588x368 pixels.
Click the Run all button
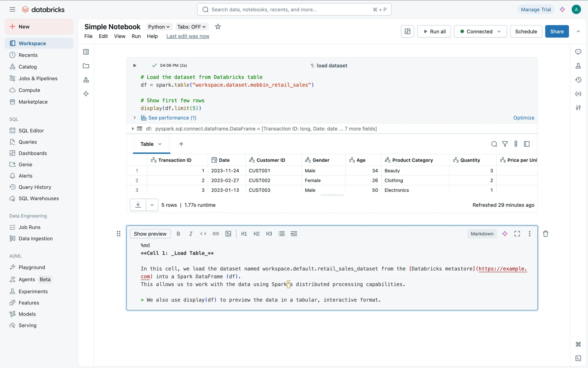point(434,31)
